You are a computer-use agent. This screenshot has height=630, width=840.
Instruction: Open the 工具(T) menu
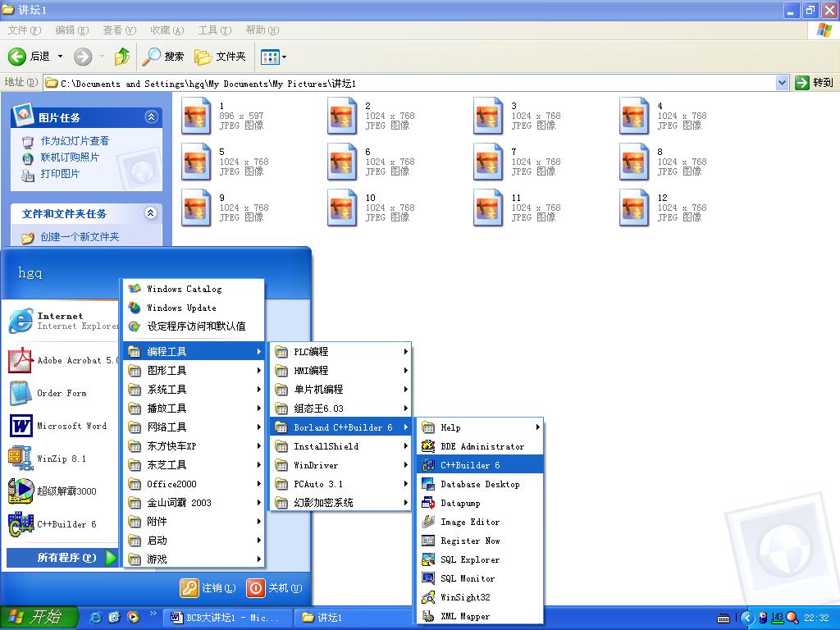[x=215, y=30]
